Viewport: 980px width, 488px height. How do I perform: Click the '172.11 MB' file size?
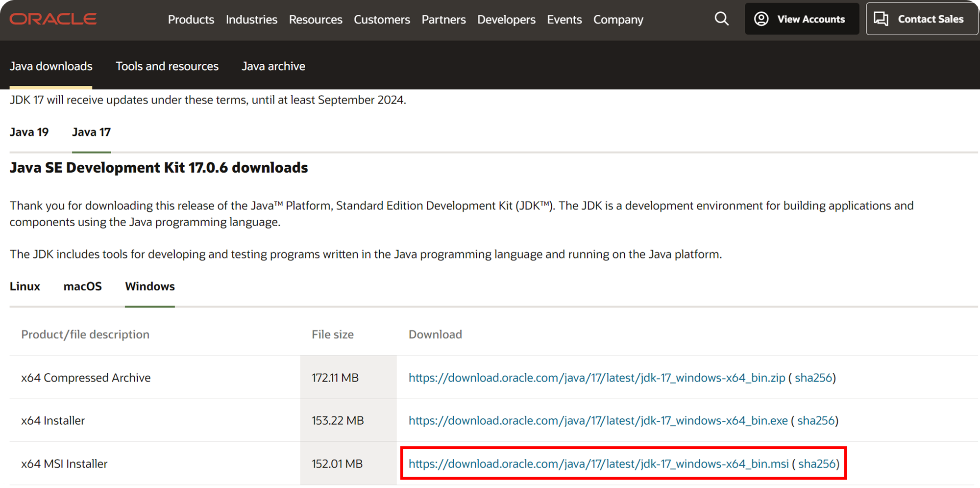(335, 378)
